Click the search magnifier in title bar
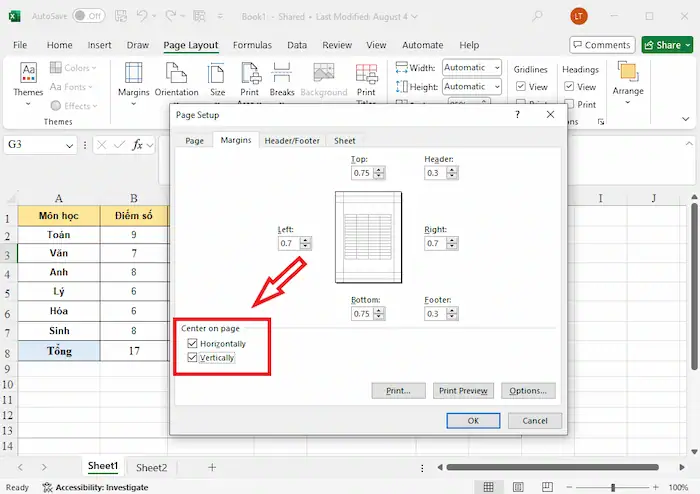Image resolution: width=700 pixels, height=494 pixels. tap(538, 16)
